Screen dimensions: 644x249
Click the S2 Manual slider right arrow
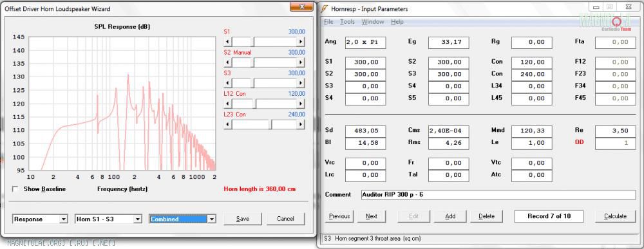tap(301, 62)
